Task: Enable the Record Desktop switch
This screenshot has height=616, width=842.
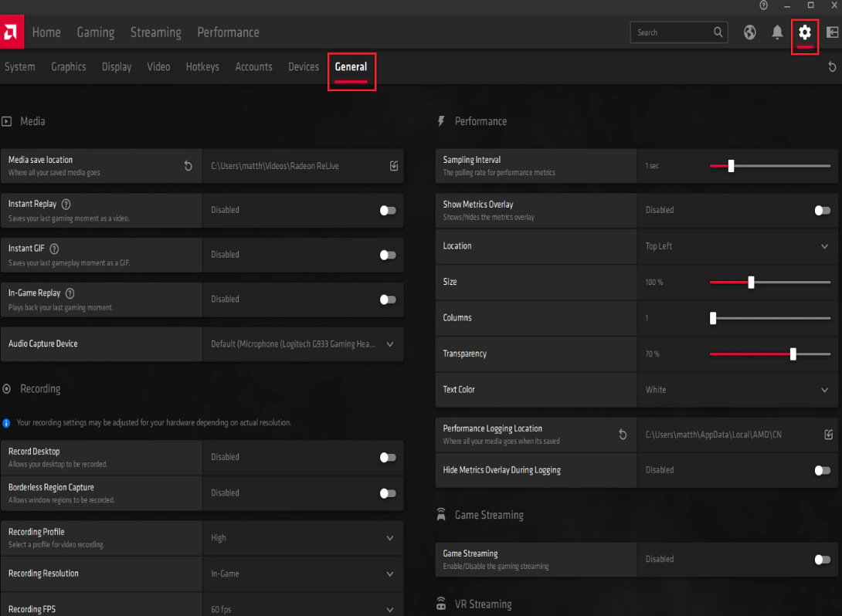Action: (x=388, y=457)
